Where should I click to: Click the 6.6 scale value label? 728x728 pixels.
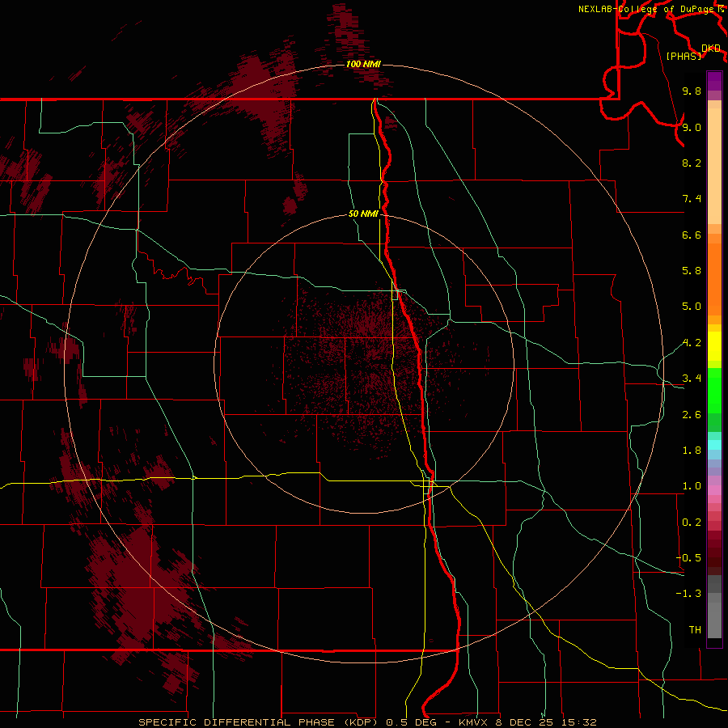point(692,235)
